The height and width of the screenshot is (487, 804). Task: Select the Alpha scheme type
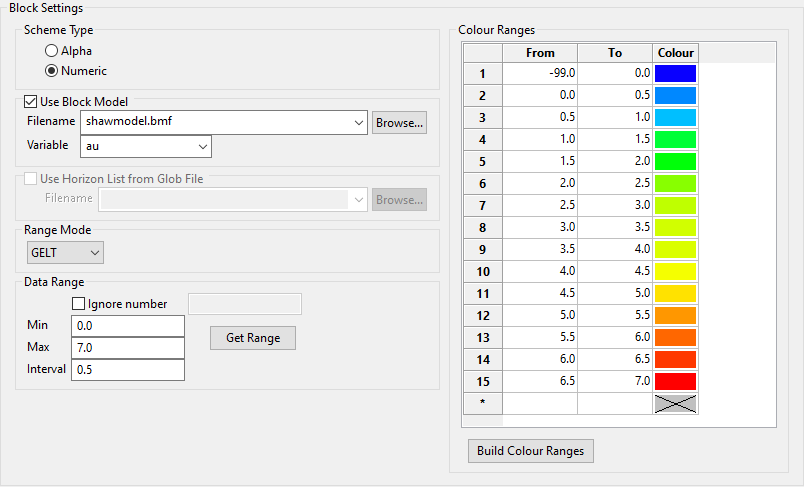pyautogui.click(x=52, y=50)
